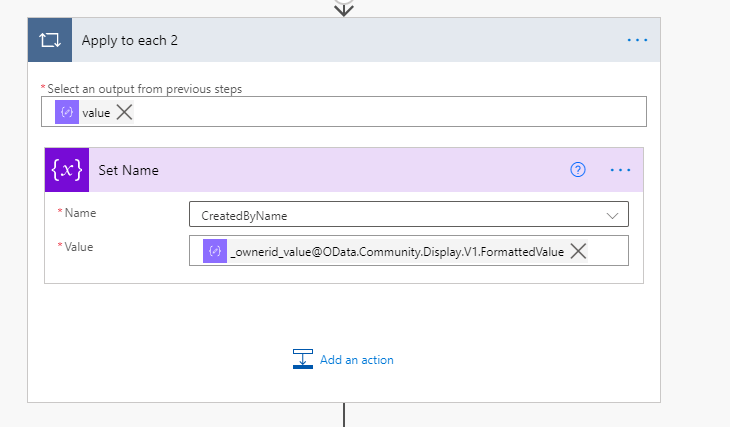Click the Add an action link
The image size is (730, 427).
[x=357, y=360]
